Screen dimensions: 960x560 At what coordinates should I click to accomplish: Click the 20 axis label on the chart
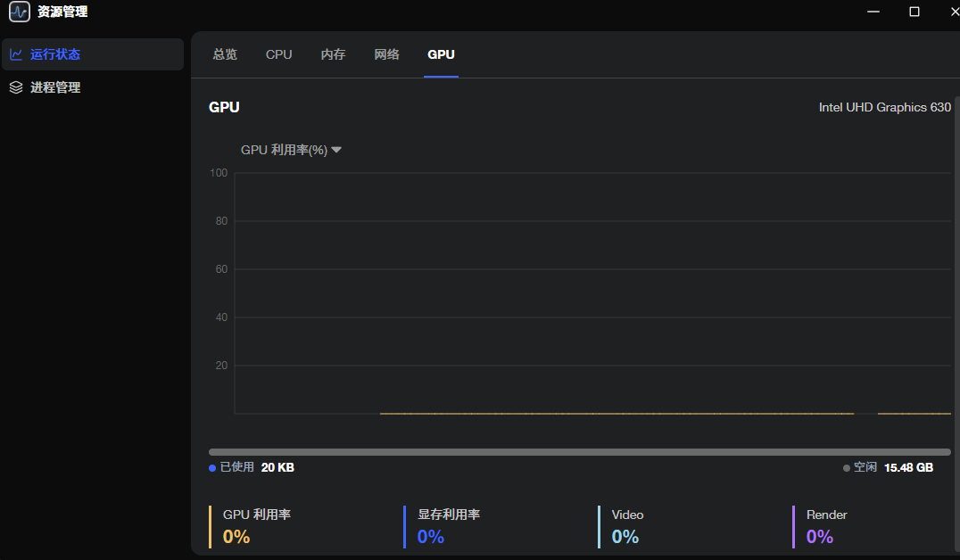[x=221, y=366]
